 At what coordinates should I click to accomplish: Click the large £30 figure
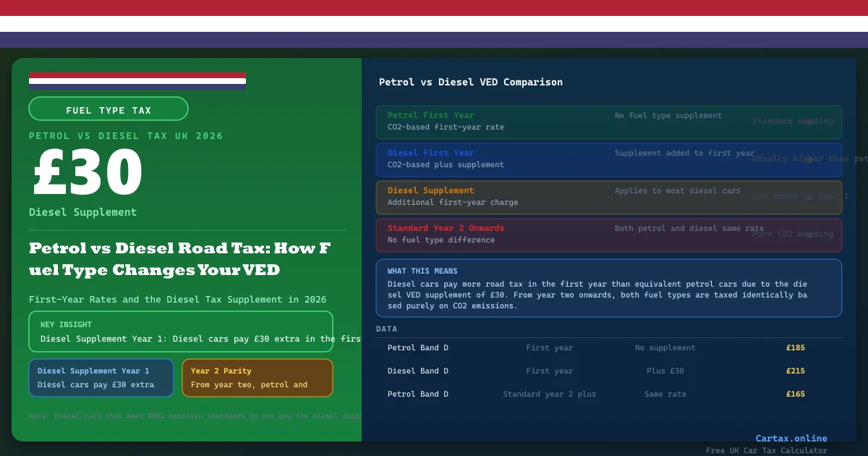87,174
